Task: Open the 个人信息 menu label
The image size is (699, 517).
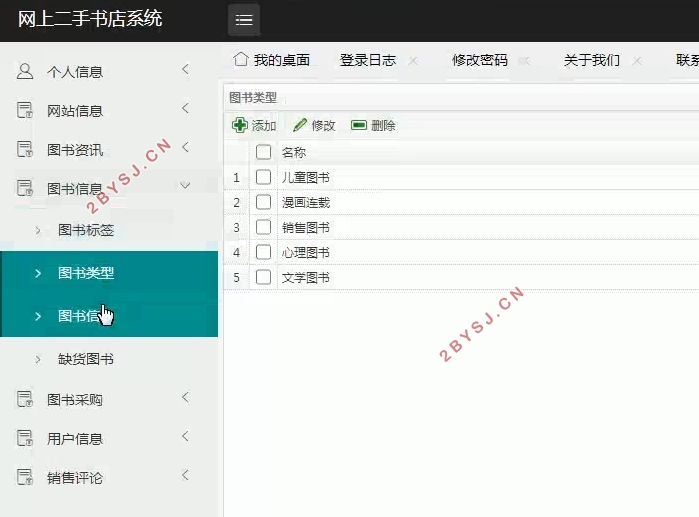Action: click(x=75, y=72)
